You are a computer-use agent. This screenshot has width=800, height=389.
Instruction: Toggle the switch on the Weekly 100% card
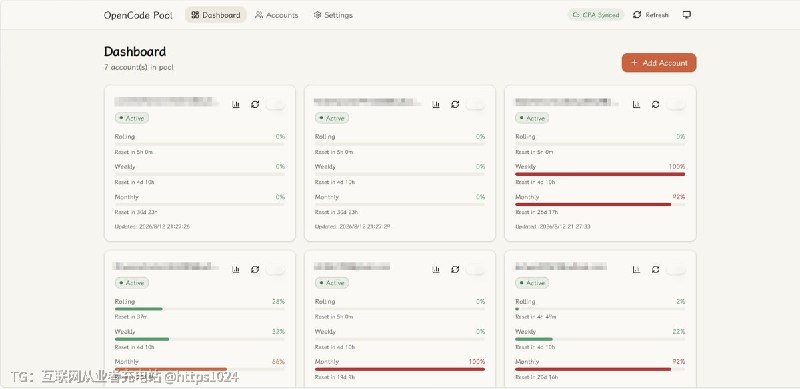(x=676, y=104)
